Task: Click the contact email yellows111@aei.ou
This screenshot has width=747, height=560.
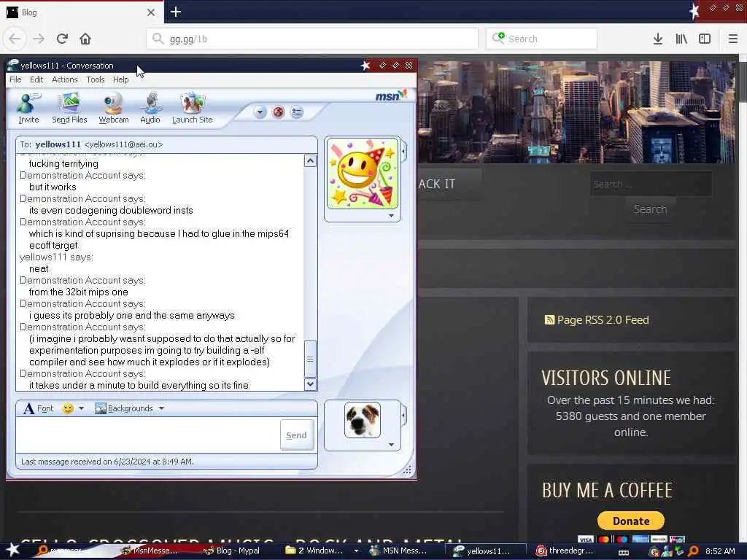Action: (x=123, y=144)
